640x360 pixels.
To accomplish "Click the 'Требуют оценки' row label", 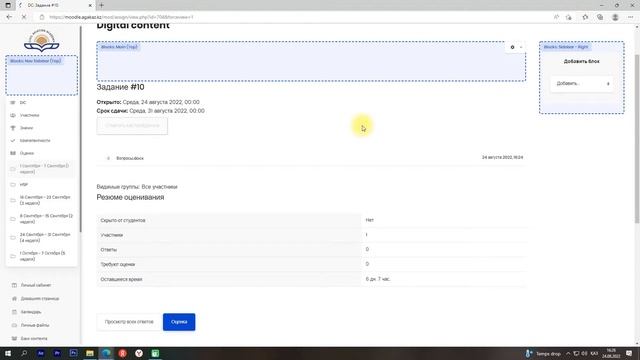I will [118, 264].
